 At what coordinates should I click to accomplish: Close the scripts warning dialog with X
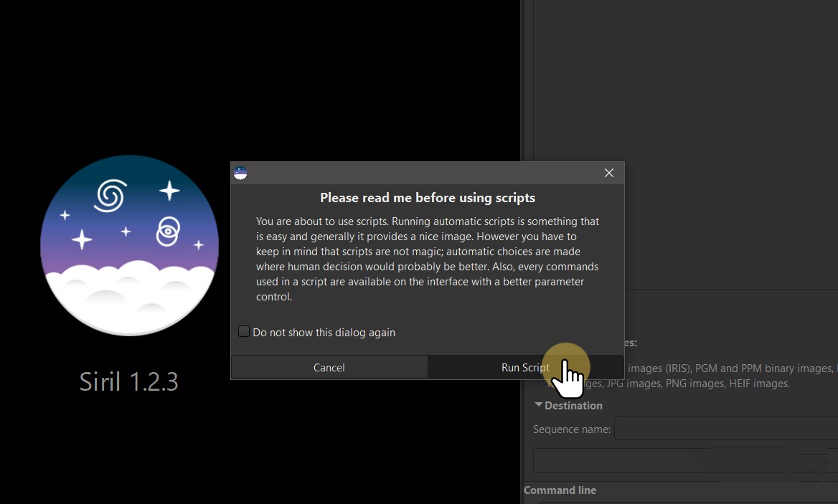click(608, 173)
